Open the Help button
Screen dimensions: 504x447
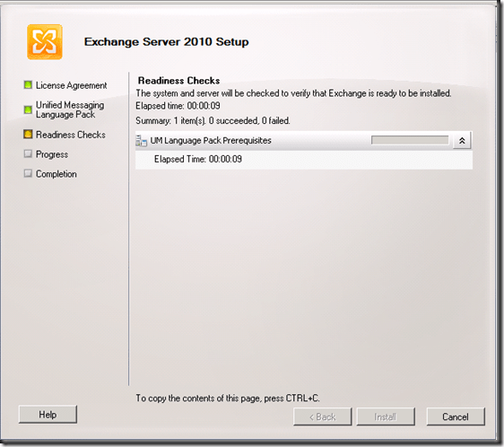(x=48, y=414)
